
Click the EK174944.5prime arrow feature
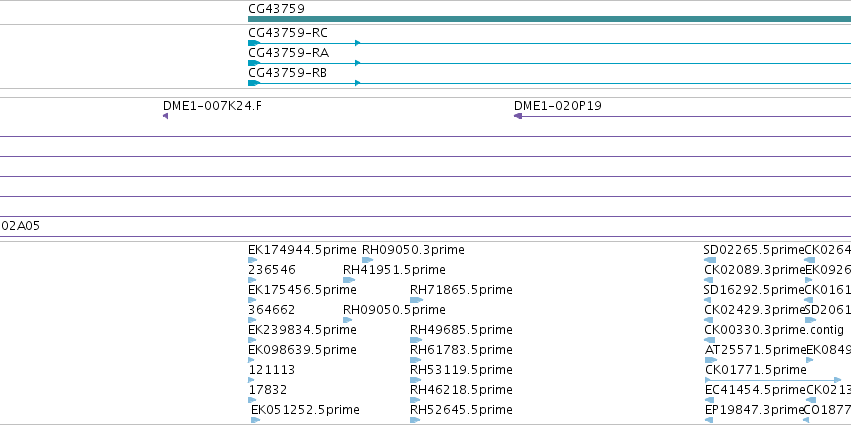(x=252, y=260)
